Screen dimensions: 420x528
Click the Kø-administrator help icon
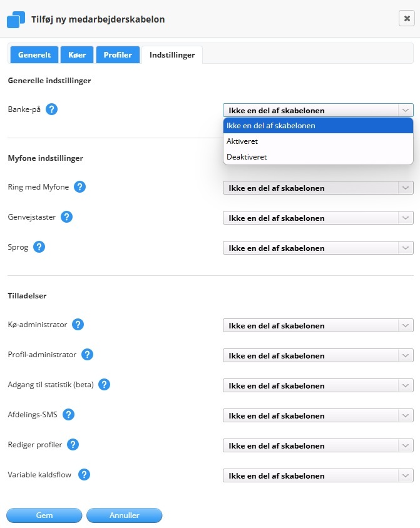[78, 324]
